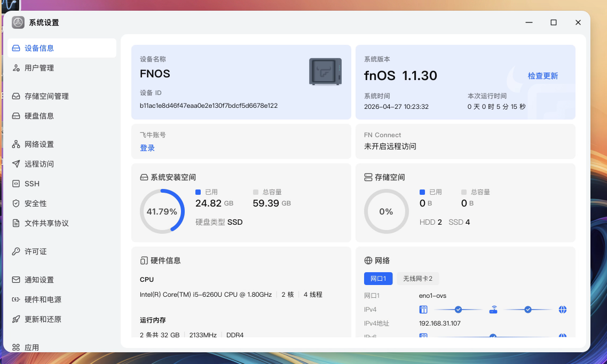Click the blue 已用 swatch in 系统安装空间
This screenshot has width=607, height=364.
coord(198,192)
